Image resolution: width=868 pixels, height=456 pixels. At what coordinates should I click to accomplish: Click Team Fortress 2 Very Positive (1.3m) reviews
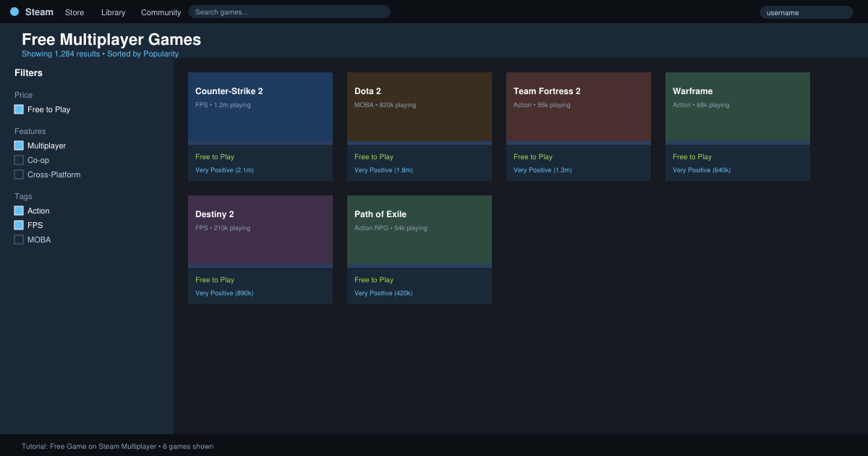tap(542, 170)
